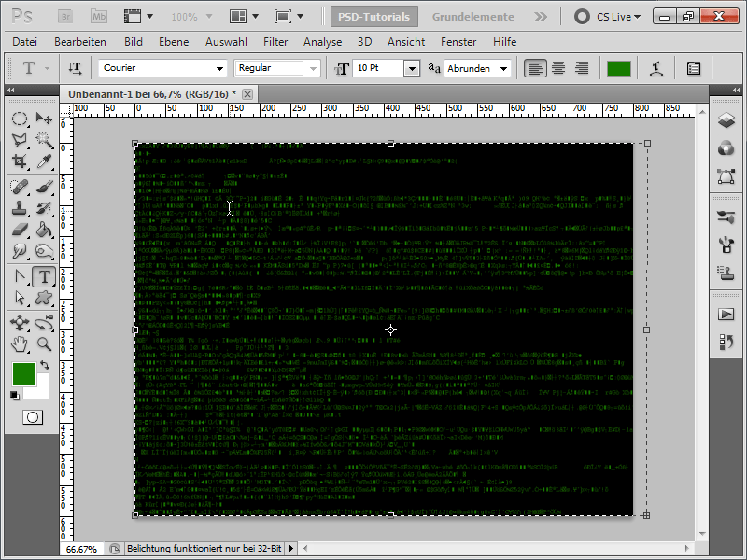
Task: Toggle Character and Paragraph panels
Action: pyautogui.click(x=694, y=68)
